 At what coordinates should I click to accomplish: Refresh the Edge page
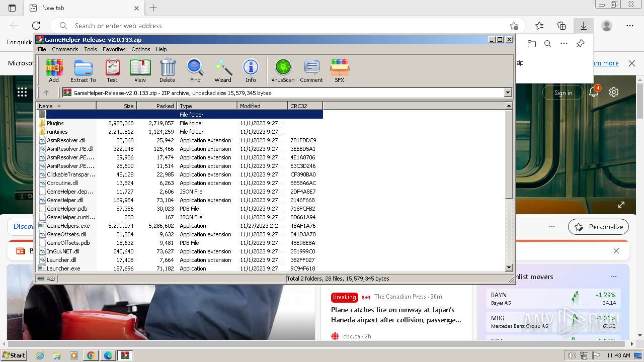coord(36,26)
